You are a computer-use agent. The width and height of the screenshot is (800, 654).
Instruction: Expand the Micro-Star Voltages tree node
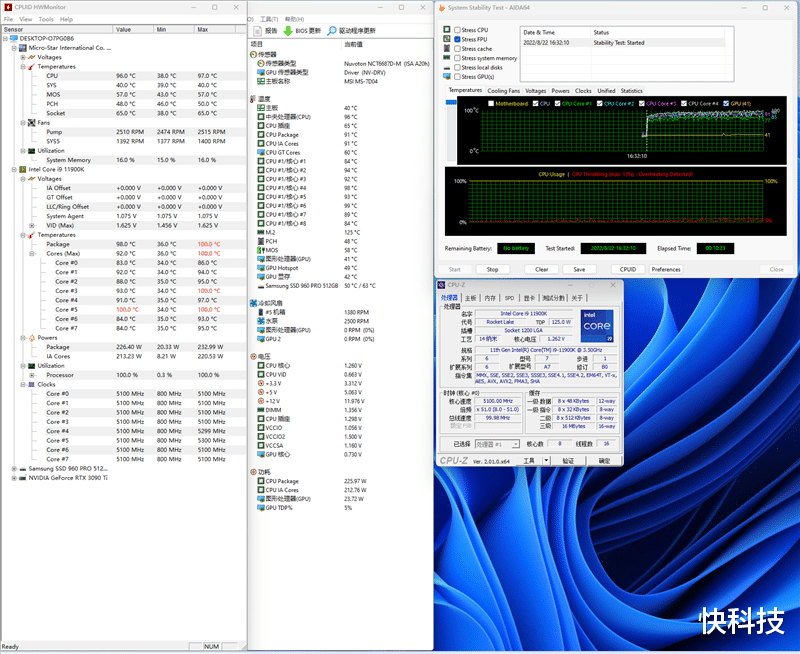click(23, 57)
